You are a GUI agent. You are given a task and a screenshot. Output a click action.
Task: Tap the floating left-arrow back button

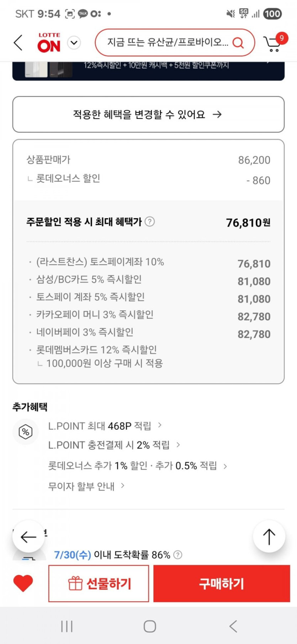(x=28, y=536)
